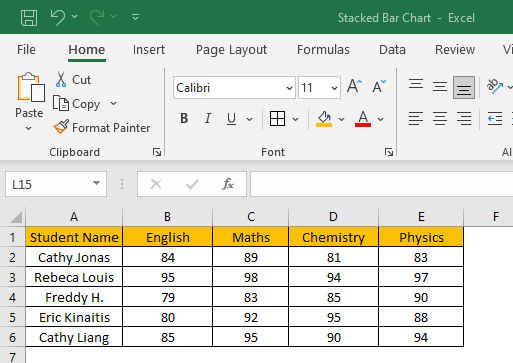513x363 pixels.
Task: Click the Paste clipboard icon
Action: pos(31,87)
